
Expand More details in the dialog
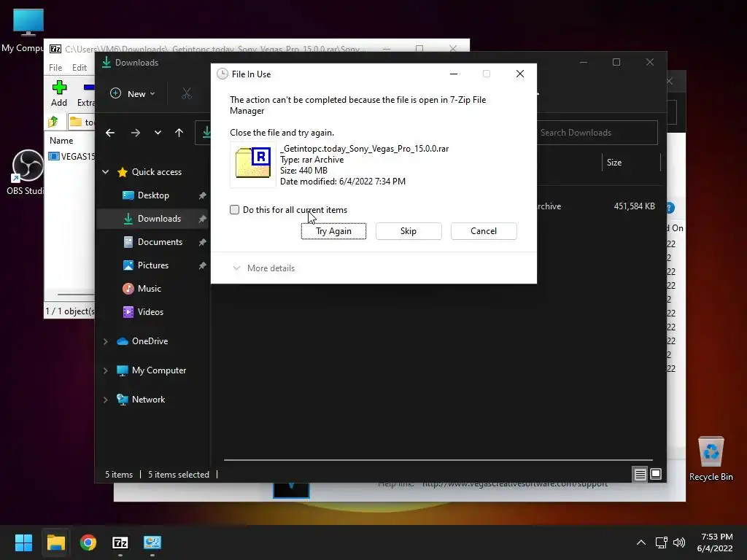(264, 268)
